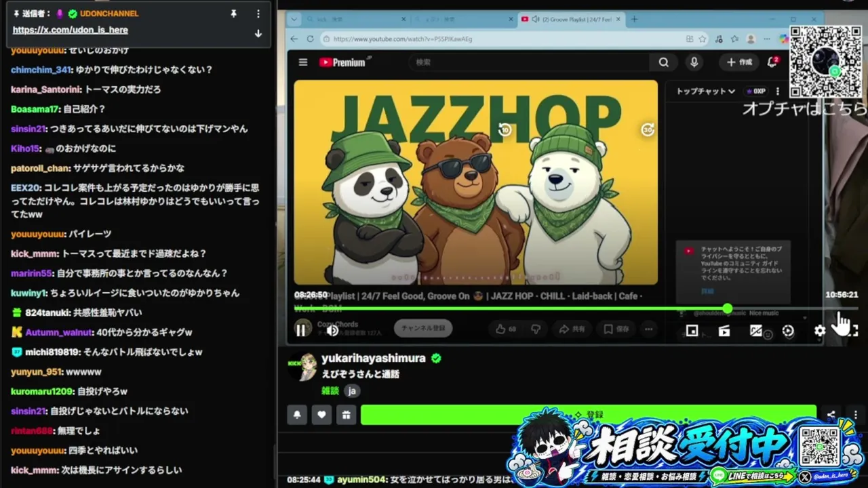Viewport: 868px width, 488px height.
Task: Open the browser tab search dropdown
Action: click(x=293, y=19)
